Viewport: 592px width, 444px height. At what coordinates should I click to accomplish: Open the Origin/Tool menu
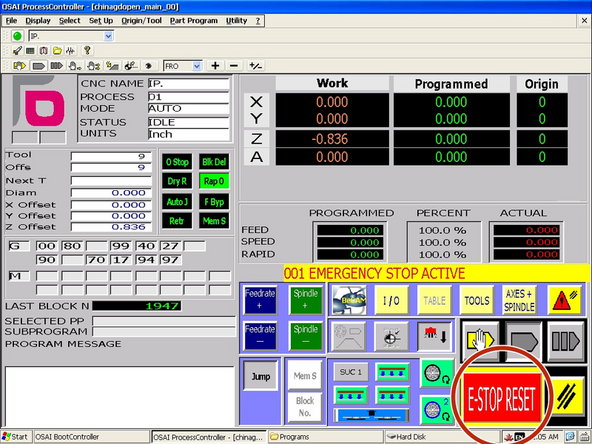141,21
